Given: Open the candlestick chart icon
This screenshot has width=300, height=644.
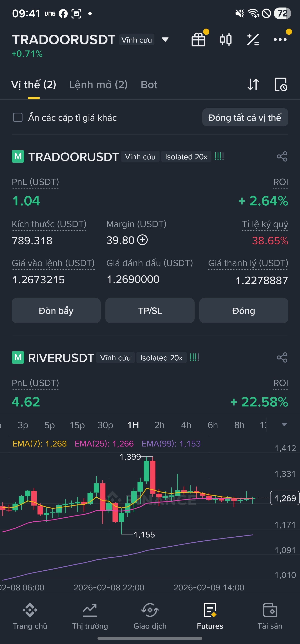Looking at the screenshot, I should pyautogui.click(x=226, y=39).
